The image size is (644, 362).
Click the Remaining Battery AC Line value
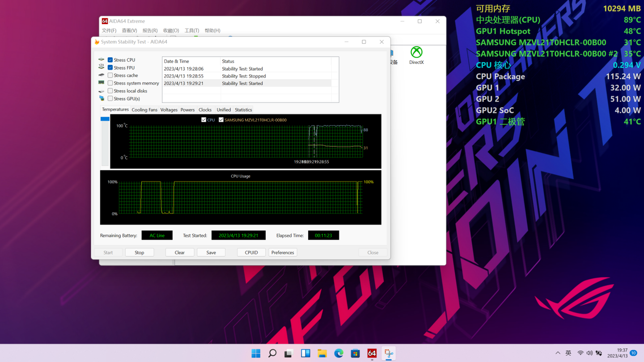157,236
